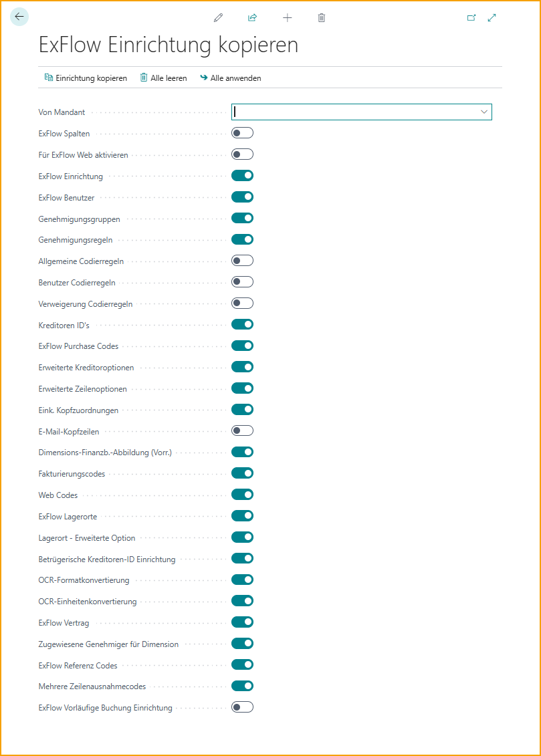Click the Alle anwenden action
Screen dimensions: 541x756
235,78
